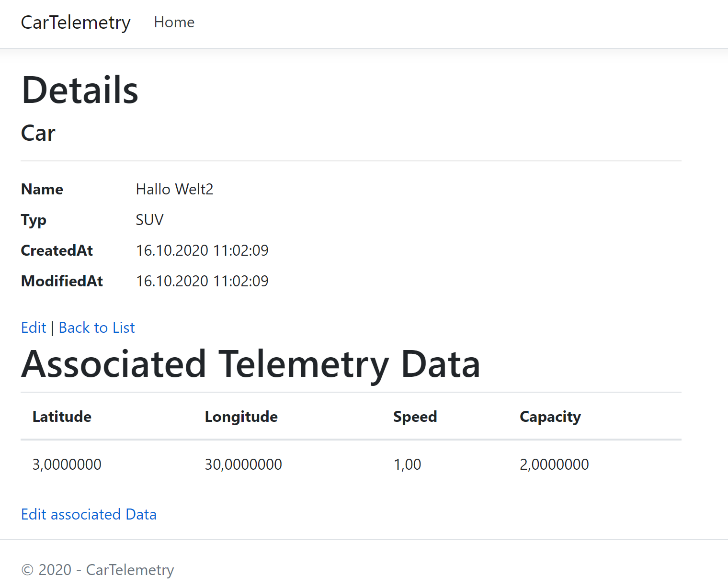728x588 pixels.
Task: Go back via Back to List
Action: 97,328
